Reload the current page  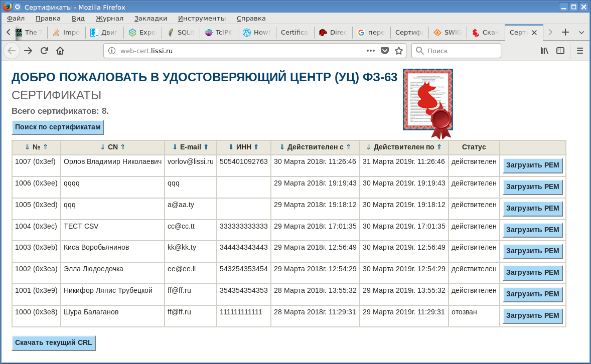[x=44, y=51]
